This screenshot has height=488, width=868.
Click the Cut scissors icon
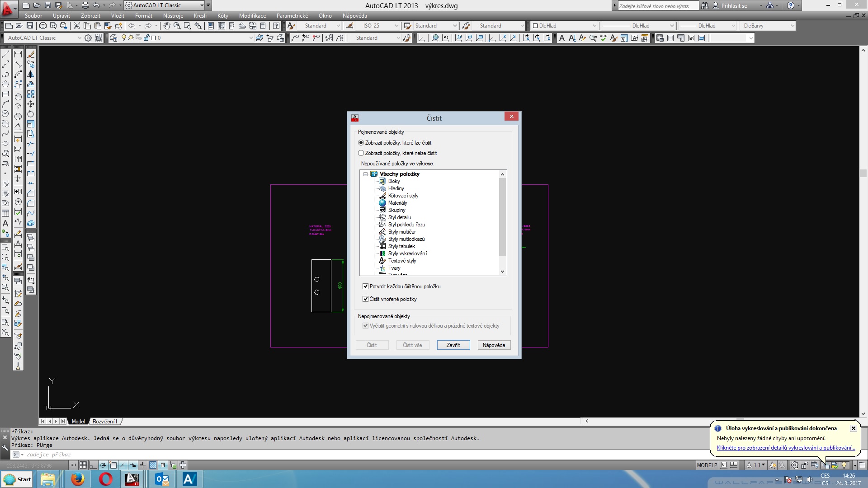[76, 26]
